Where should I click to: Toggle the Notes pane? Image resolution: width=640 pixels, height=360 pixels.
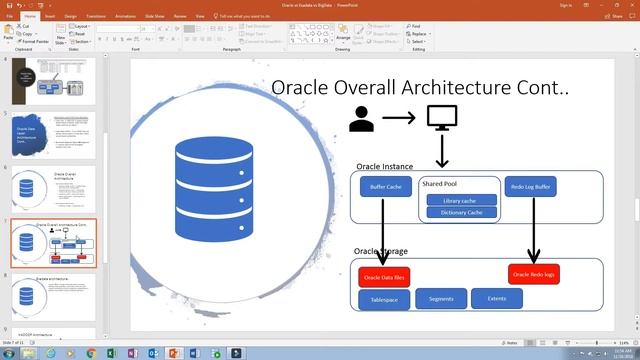click(509, 343)
